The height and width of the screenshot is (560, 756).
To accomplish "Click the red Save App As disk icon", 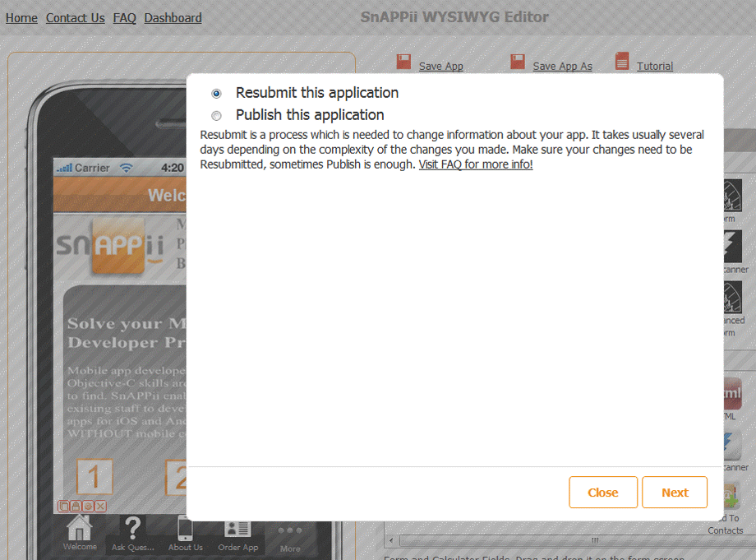I will coord(518,62).
